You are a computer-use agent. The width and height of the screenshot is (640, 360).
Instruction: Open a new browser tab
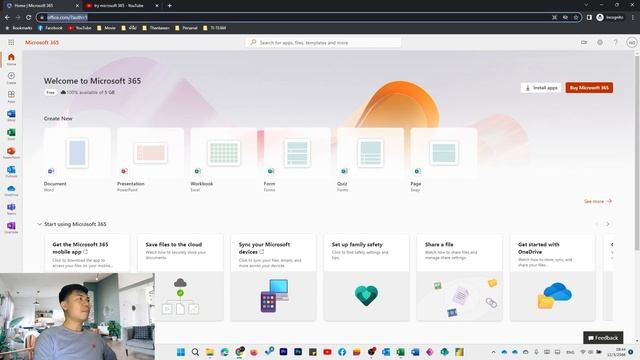(169, 6)
